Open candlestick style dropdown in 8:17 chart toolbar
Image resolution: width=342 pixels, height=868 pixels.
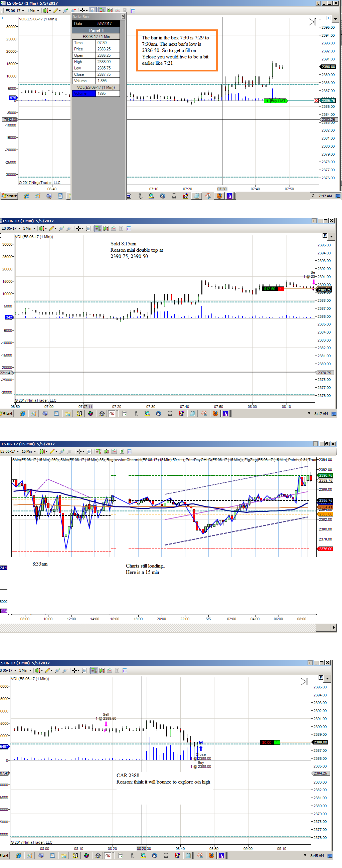[43, 228]
